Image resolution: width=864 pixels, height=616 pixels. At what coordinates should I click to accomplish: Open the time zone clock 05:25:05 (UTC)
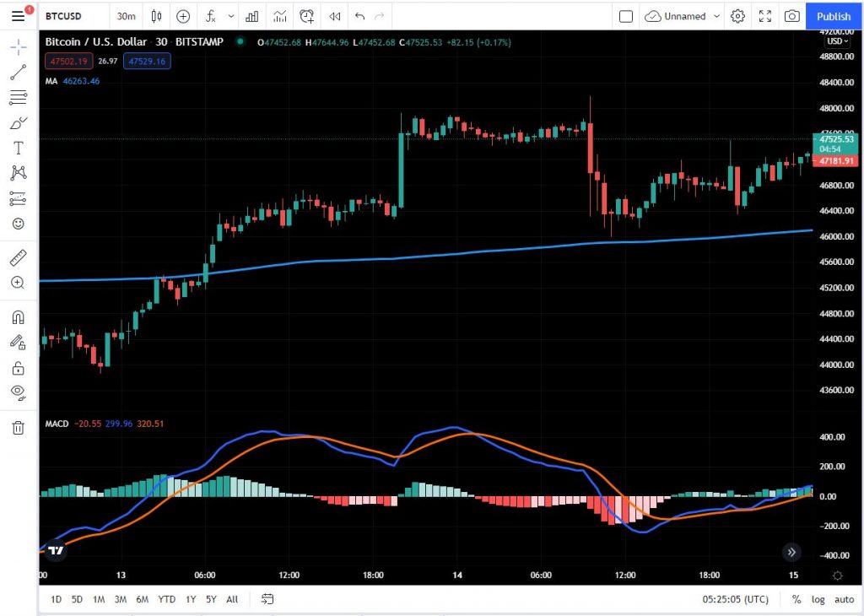coord(735,599)
